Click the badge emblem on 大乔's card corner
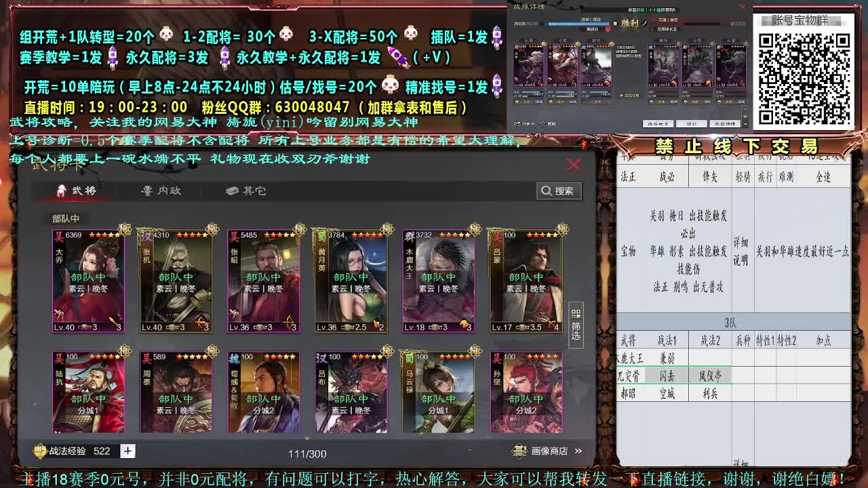This screenshot has height=488, width=868. (124, 229)
